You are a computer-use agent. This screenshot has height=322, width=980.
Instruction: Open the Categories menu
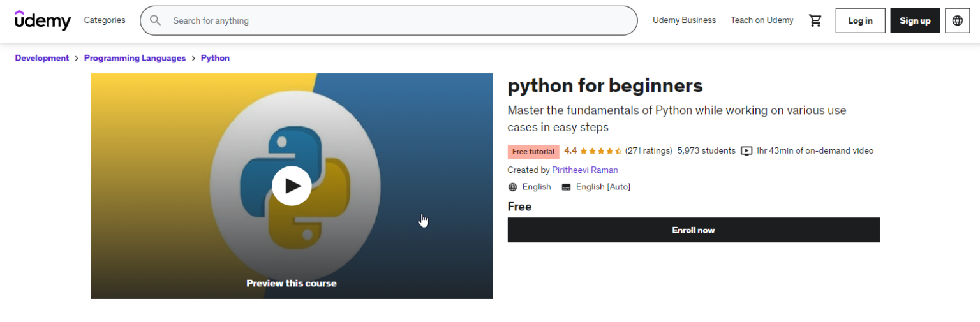[x=105, y=20]
